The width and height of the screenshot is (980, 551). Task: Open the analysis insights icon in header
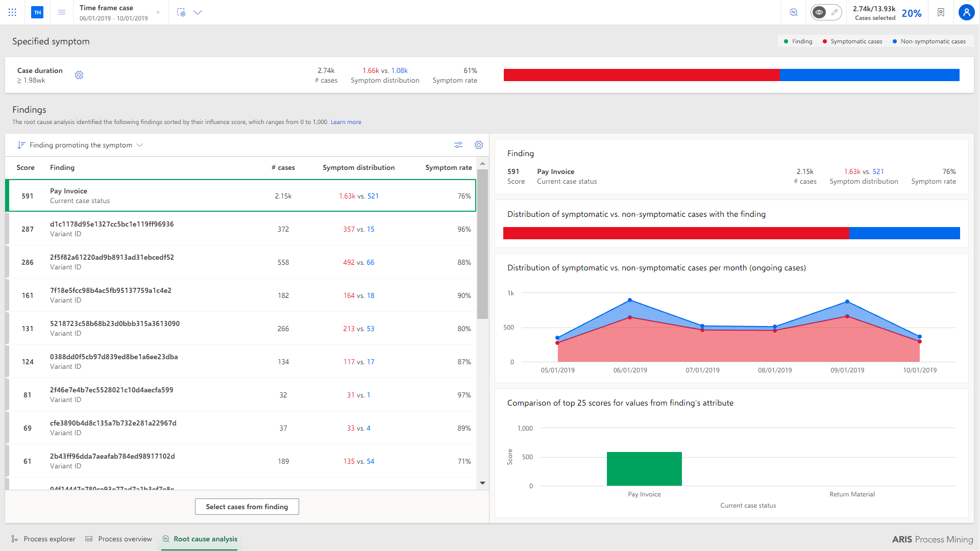[x=794, y=12]
